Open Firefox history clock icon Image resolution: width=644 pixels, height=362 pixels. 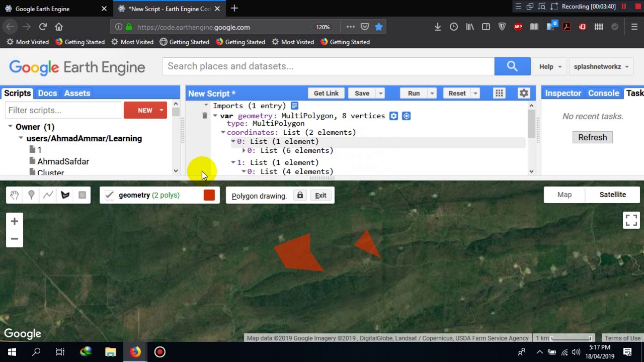(x=454, y=27)
